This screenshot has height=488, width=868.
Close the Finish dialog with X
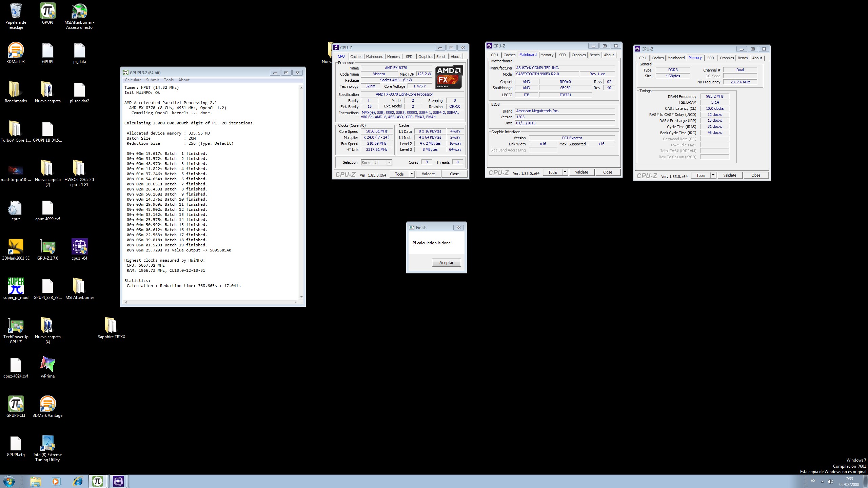coord(458,227)
